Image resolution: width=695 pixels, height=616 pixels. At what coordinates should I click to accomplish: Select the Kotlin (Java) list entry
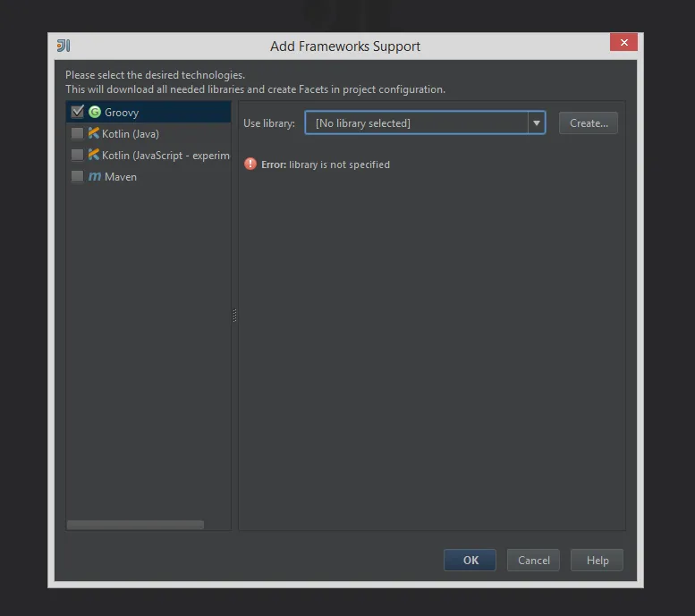coord(148,133)
